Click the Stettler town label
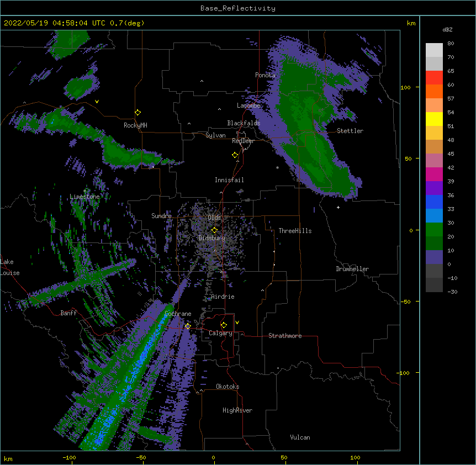476x465 pixels. (350, 131)
